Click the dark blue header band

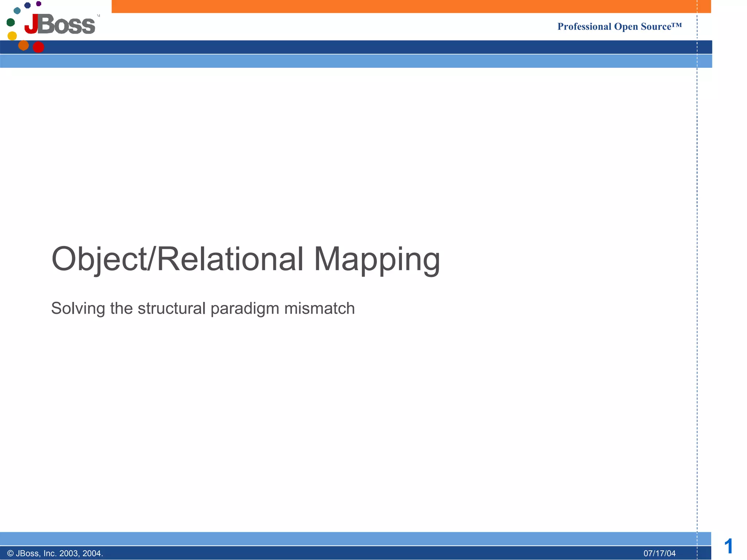[365, 47]
